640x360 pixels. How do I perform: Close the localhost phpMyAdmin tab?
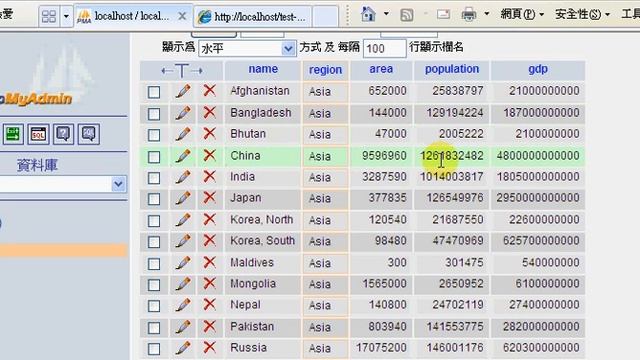pyautogui.click(x=182, y=16)
